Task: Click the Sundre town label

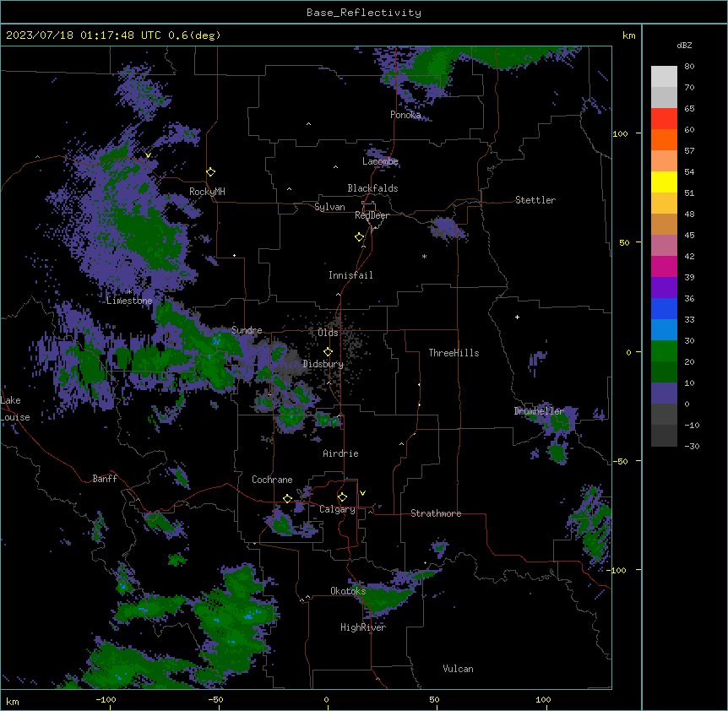Action: tap(247, 330)
